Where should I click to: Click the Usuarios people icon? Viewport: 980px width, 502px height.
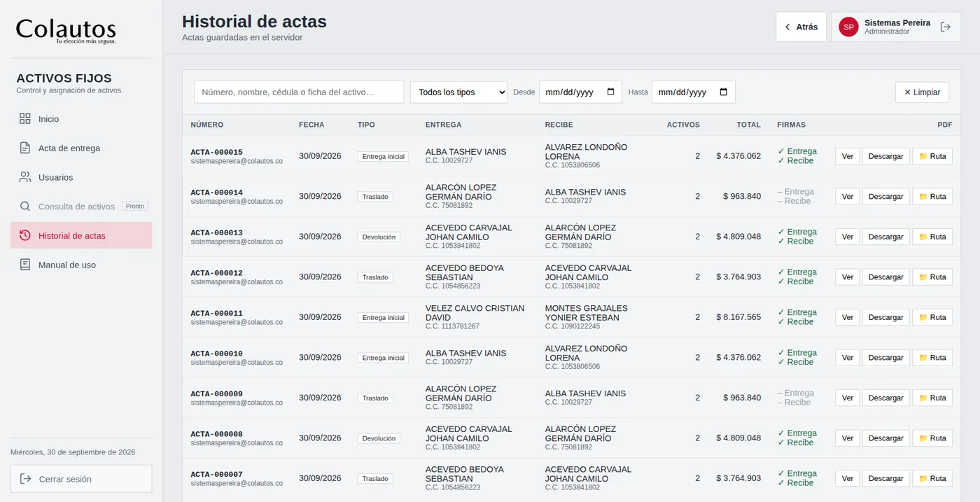click(25, 177)
